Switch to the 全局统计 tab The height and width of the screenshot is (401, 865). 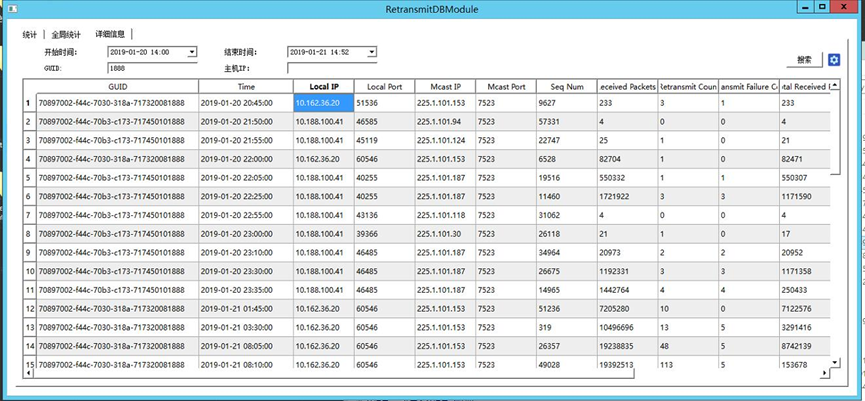[66, 34]
